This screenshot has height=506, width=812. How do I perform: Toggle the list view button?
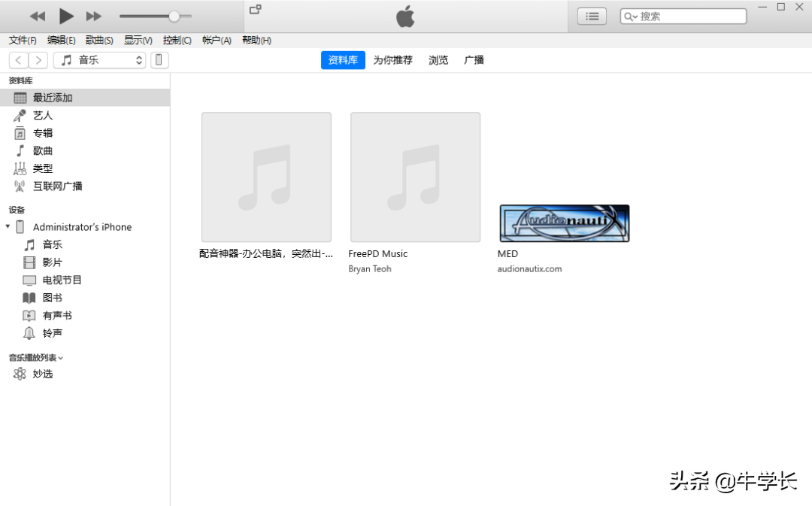[x=592, y=17]
